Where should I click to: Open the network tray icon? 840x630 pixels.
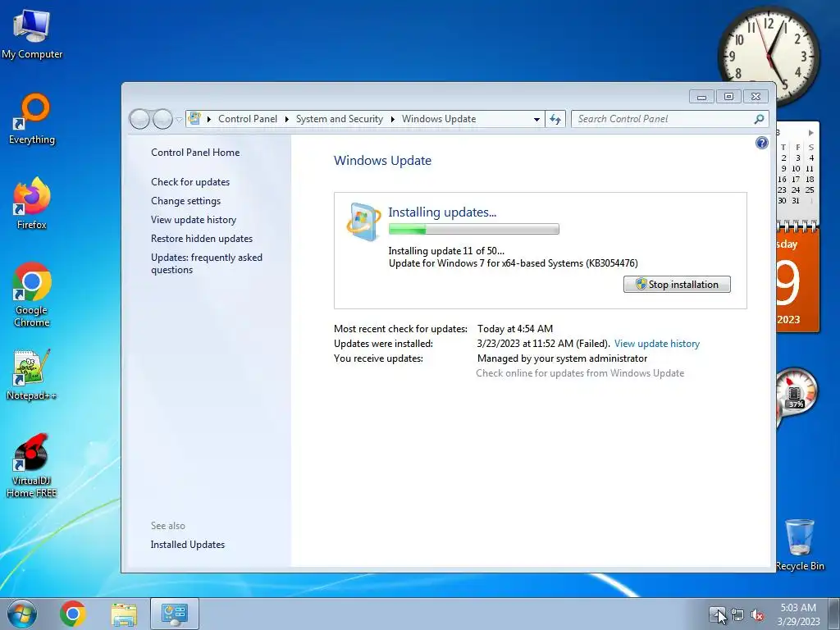coord(737,615)
